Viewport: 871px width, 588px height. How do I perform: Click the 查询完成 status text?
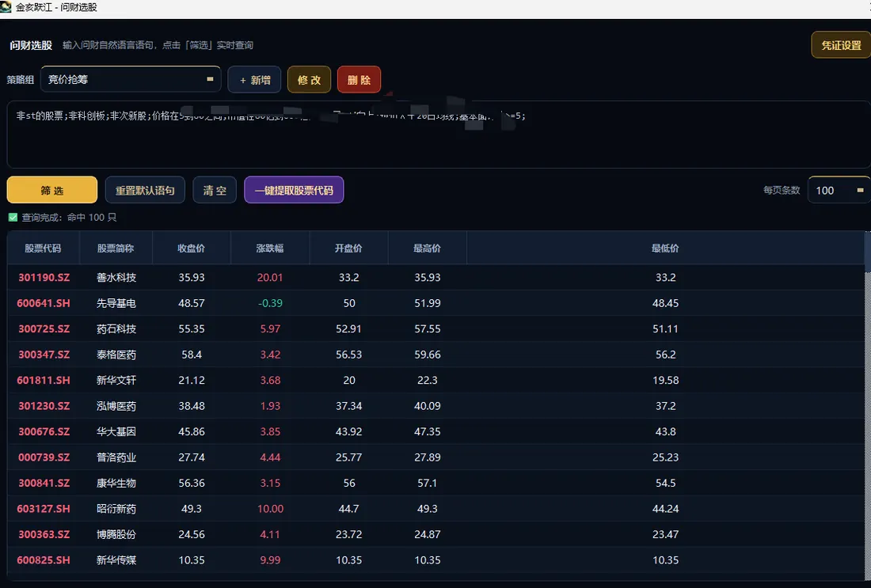coord(69,217)
